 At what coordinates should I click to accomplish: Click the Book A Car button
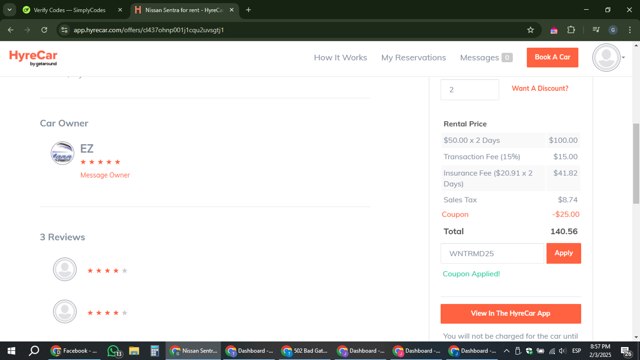pos(552,57)
